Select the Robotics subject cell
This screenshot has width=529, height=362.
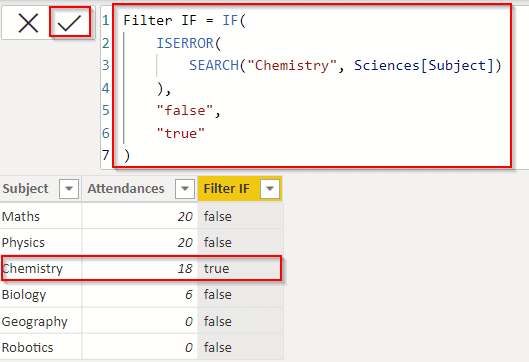40,347
